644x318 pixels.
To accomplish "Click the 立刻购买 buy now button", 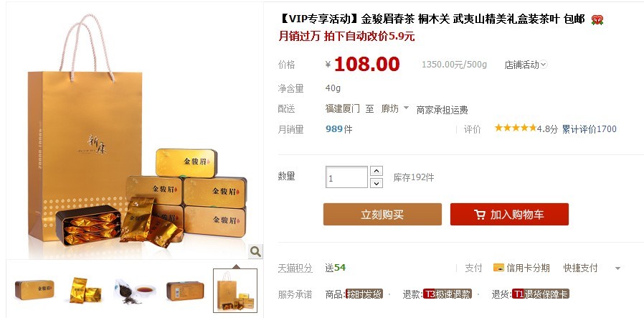I will 382,214.
